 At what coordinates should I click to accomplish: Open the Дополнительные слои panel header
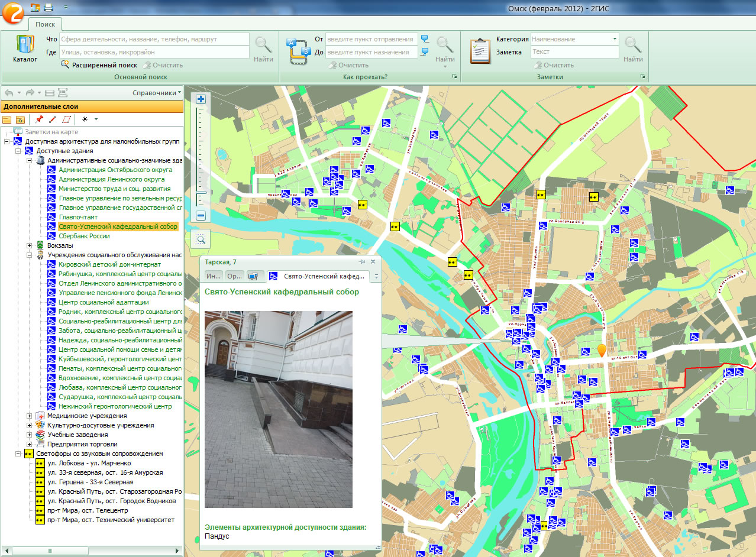coord(92,106)
